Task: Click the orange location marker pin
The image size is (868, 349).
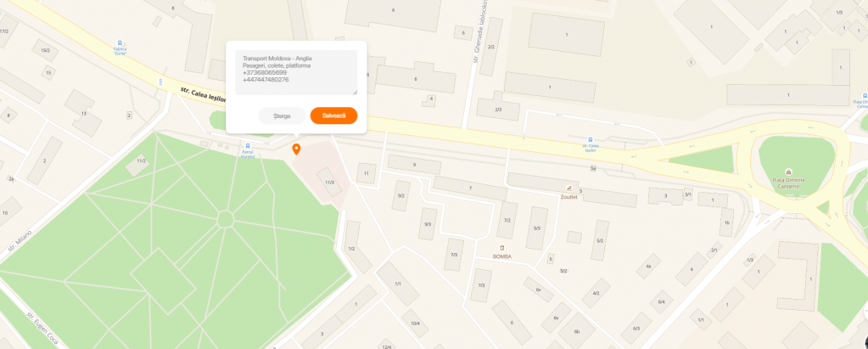Action: 296,149
